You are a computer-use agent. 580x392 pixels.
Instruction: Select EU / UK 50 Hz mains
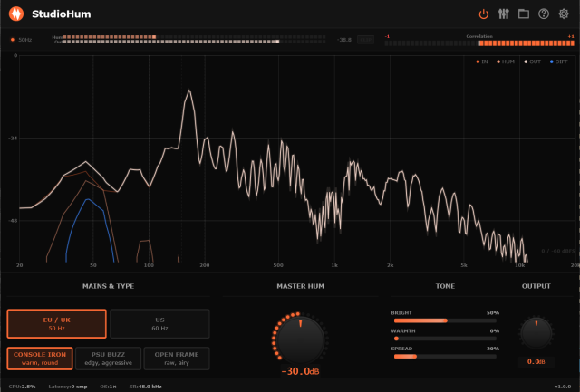pyautogui.click(x=56, y=324)
